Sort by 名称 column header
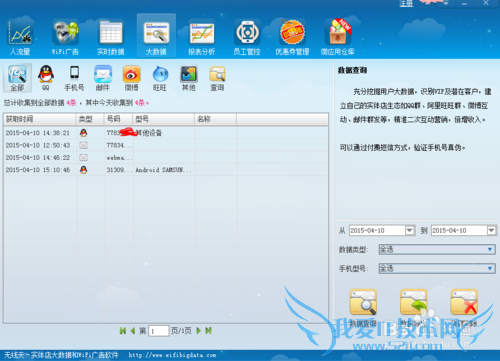Image resolution: width=500 pixels, height=361 pixels. [x=215, y=119]
